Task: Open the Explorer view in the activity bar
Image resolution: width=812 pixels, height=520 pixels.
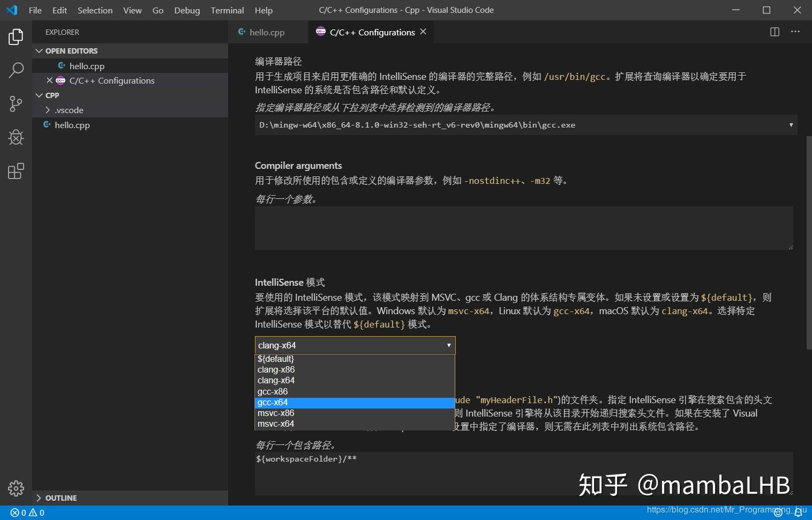Action: click(16, 36)
